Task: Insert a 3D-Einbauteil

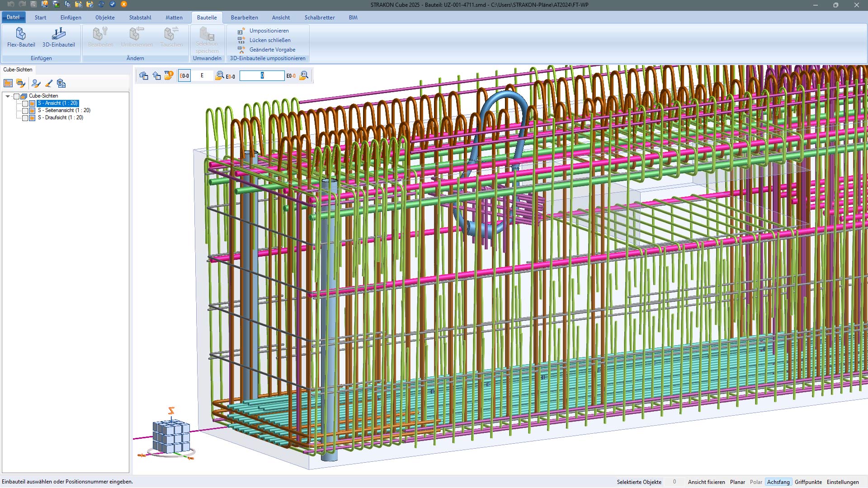Action: (x=59, y=38)
